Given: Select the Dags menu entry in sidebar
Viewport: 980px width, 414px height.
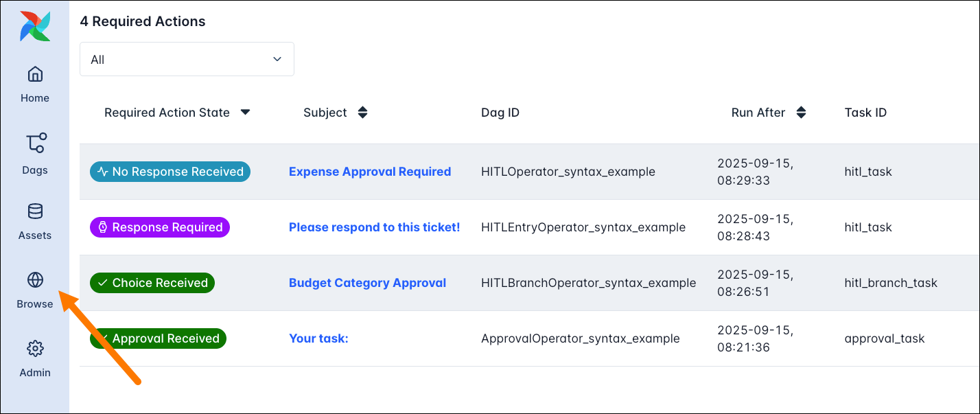Looking at the screenshot, I should [x=34, y=170].
